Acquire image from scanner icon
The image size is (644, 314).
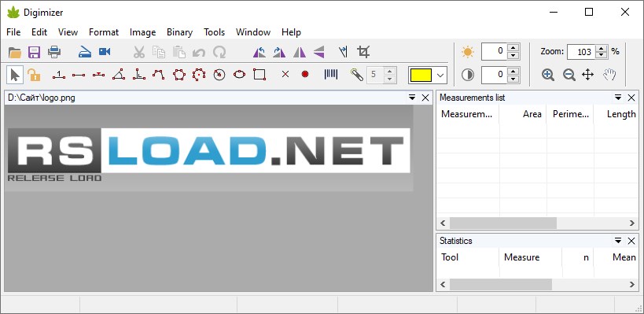[x=85, y=52]
